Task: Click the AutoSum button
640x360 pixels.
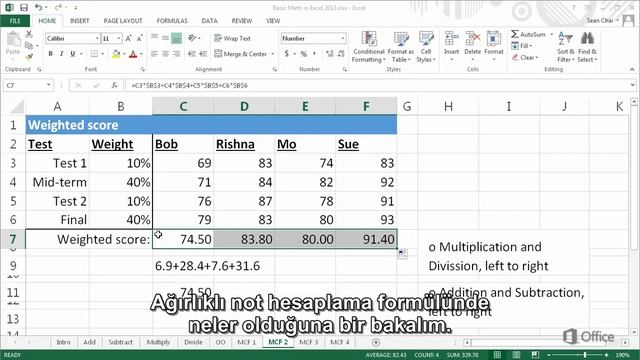Action: 529,34
